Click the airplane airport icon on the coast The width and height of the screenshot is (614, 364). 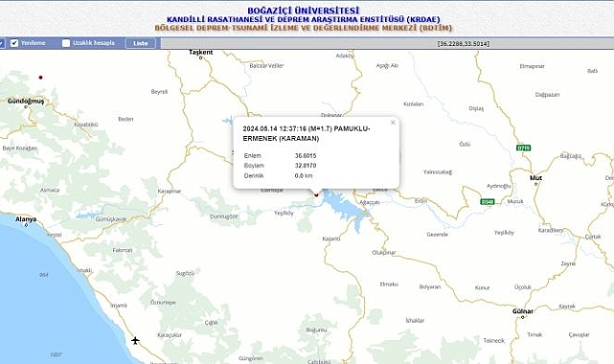(x=135, y=340)
